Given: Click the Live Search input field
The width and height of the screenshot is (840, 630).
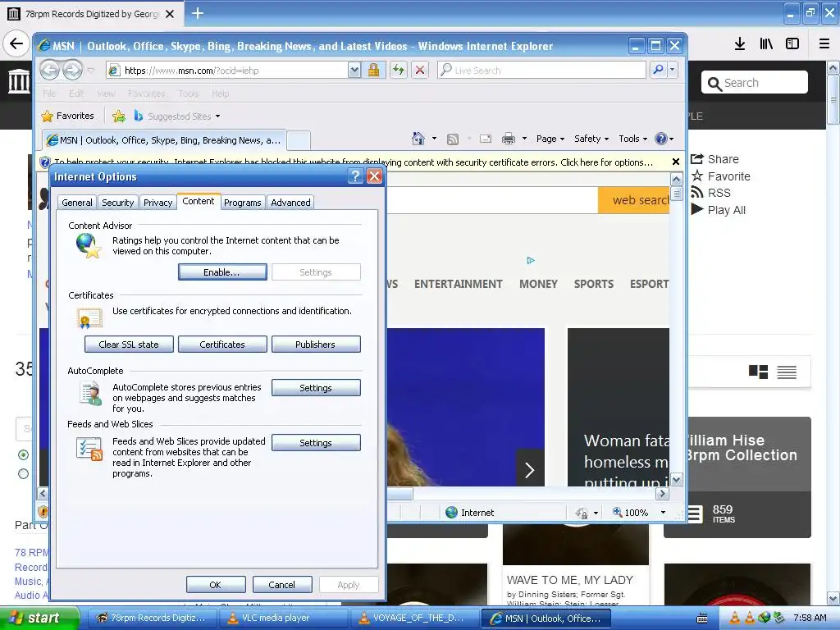Looking at the screenshot, I should (541, 70).
